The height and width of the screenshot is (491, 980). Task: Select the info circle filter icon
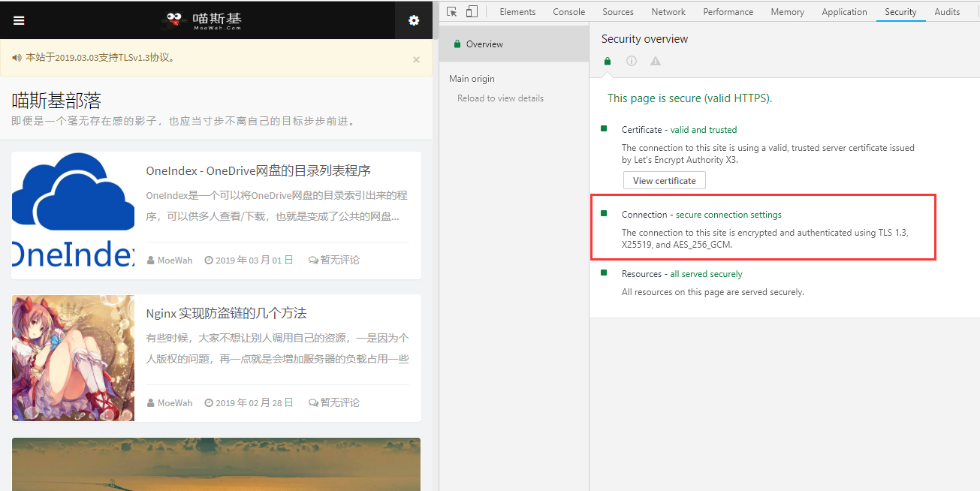(632, 61)
